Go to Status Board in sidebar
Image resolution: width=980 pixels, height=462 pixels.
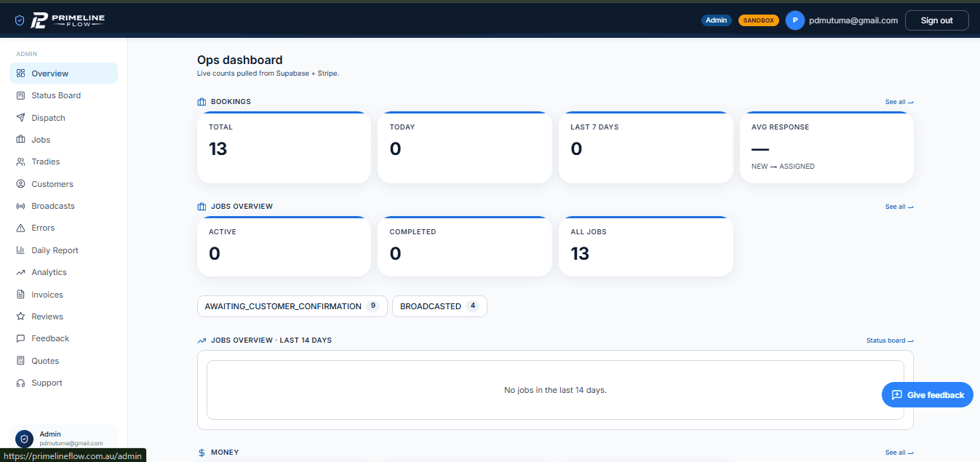point(63,95)
